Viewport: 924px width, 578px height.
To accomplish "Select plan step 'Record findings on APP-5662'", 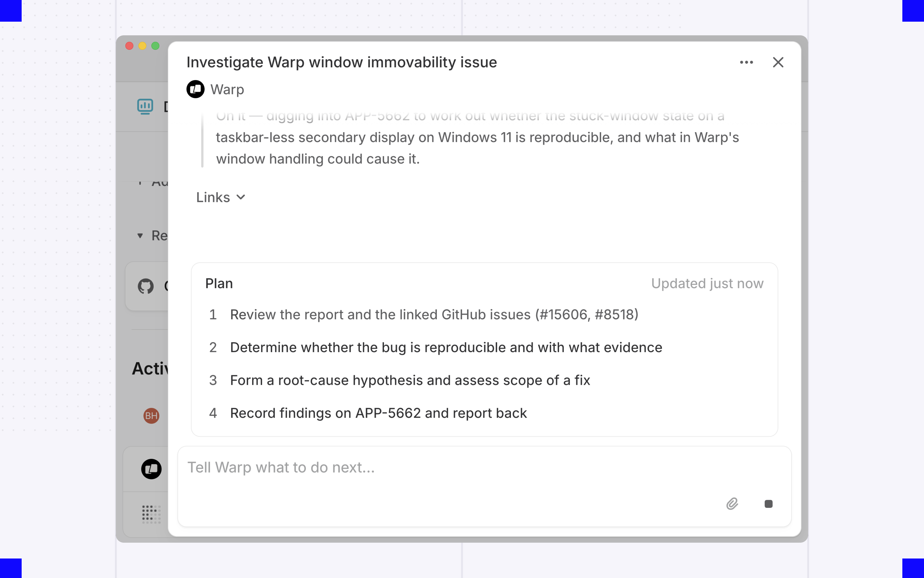I will tap(368, 413).
